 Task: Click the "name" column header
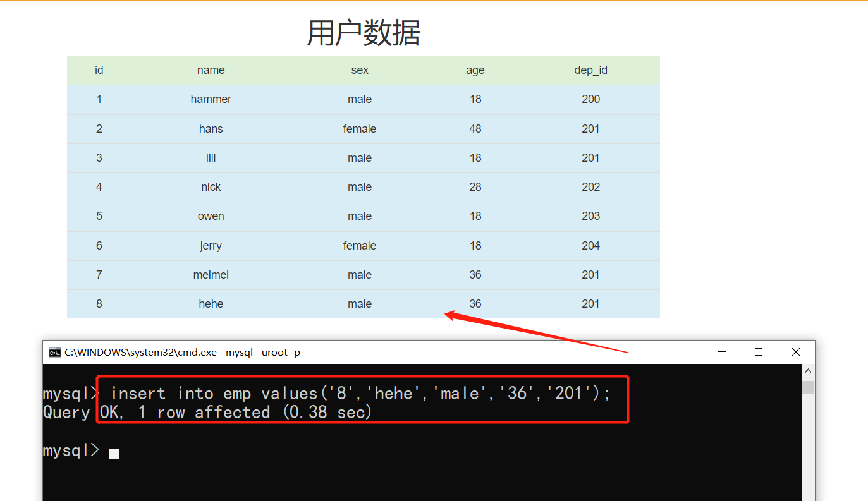coord(211,70)
